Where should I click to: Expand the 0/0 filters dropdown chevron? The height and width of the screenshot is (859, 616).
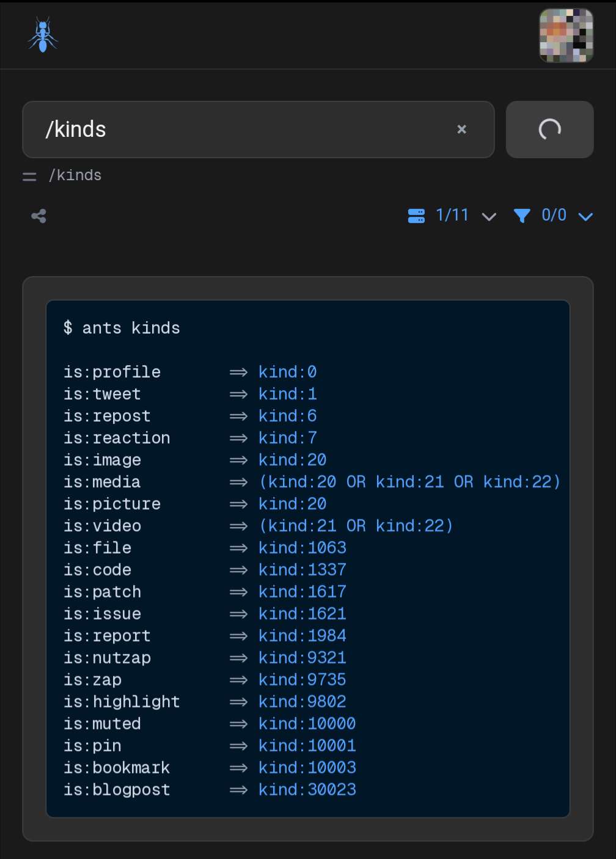coord(585,216)
